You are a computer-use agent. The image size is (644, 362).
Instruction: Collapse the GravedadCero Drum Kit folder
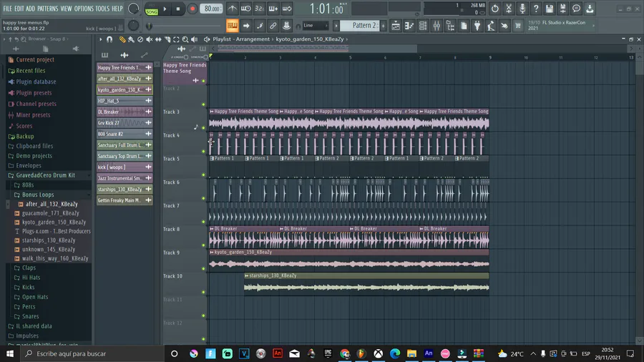pyautogui.click(x=45, y=175)
